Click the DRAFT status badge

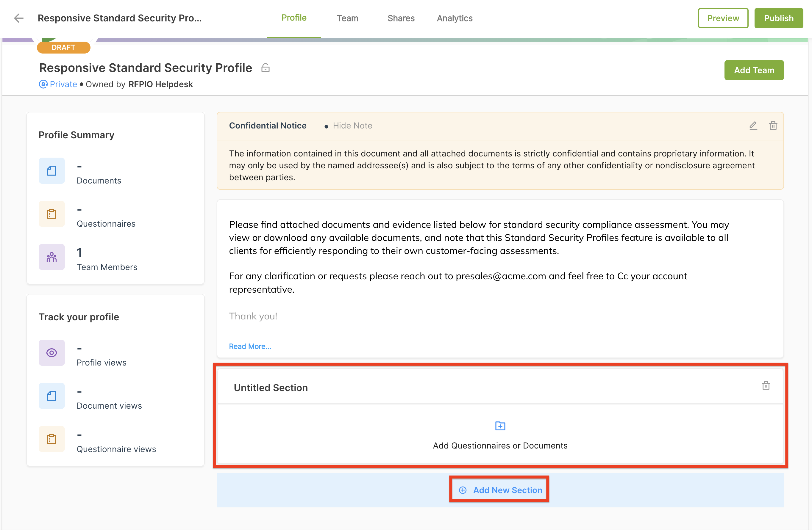(63, 47)
